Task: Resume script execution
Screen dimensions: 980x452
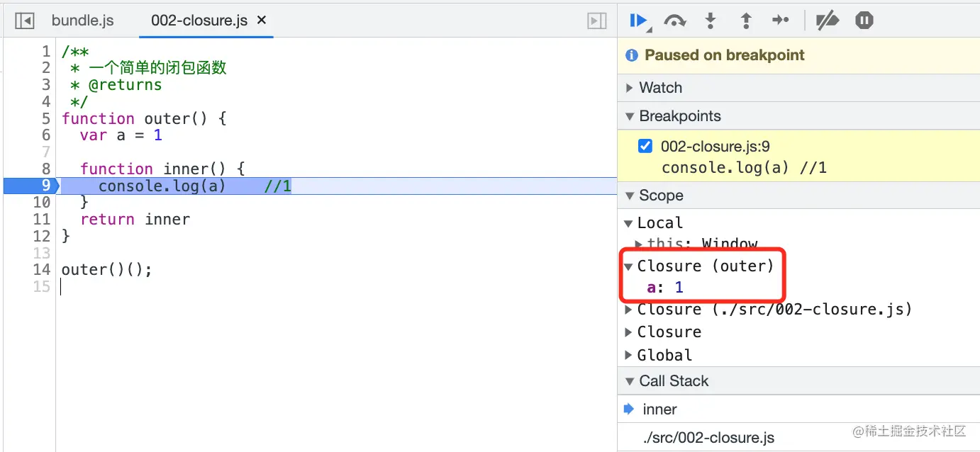Action: [640, 21]
